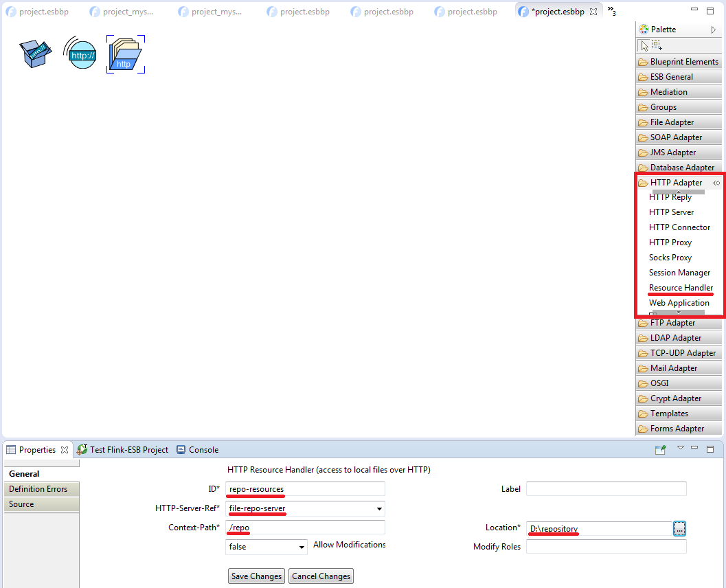Close the active *project.esbbp editor tab

click(593, 12)
